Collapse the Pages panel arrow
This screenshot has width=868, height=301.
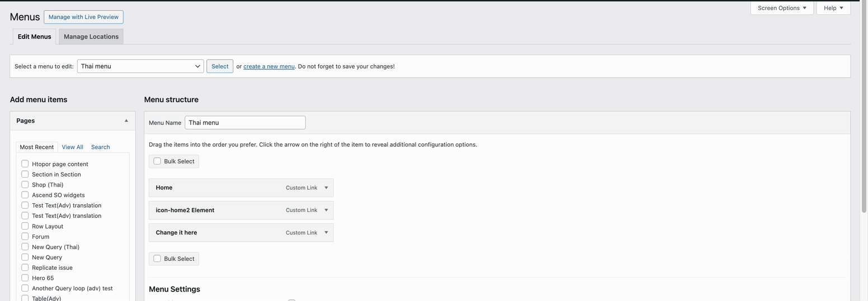[x=126, y=121]
